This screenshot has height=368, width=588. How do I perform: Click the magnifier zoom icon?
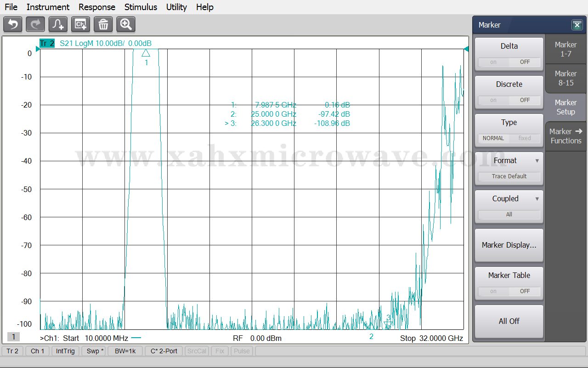point(126,24)
